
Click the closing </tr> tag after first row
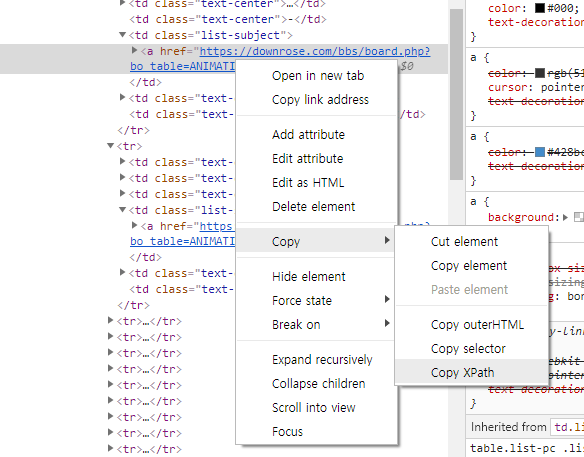[134, 130]
